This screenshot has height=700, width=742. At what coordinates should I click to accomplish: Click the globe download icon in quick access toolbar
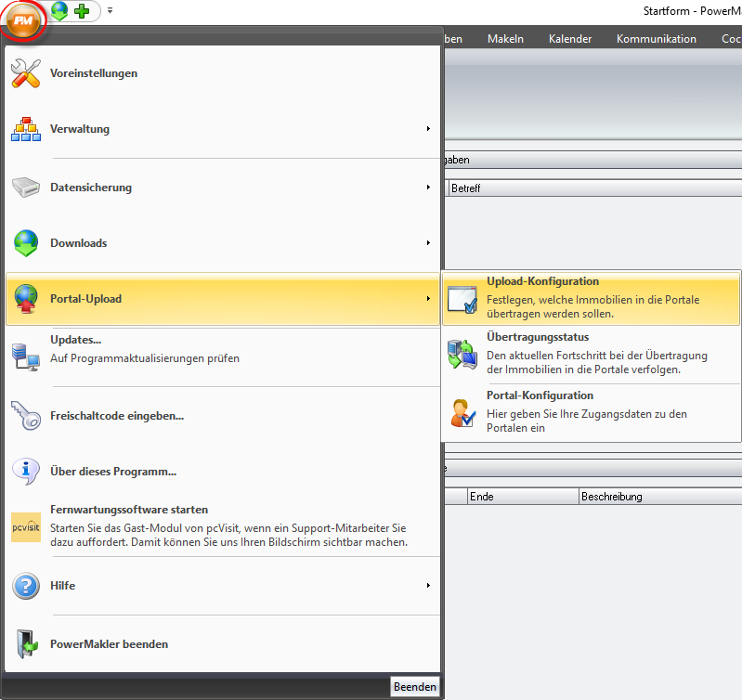tap(59, 10)
